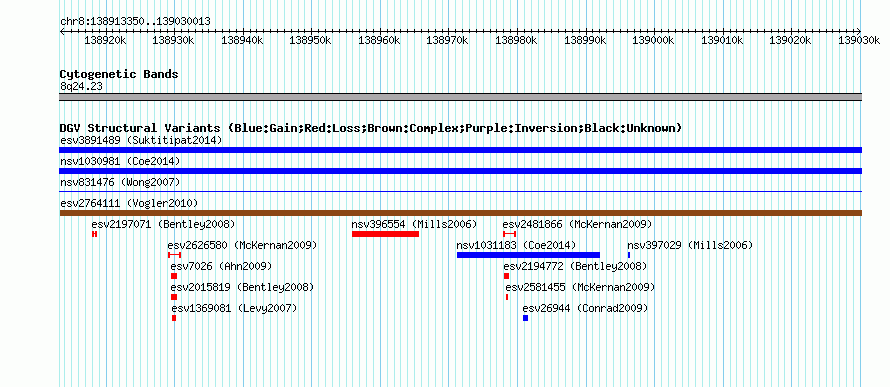Click the 138930k ruler tick label
The width and height of the screenshot is (890, 387).
coord(174,40)
